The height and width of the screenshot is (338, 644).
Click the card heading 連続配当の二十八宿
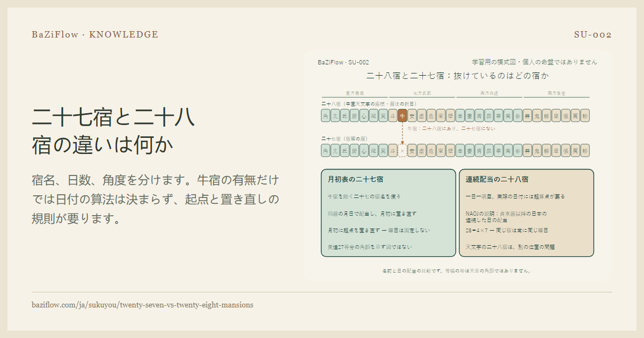coord(497,179)
